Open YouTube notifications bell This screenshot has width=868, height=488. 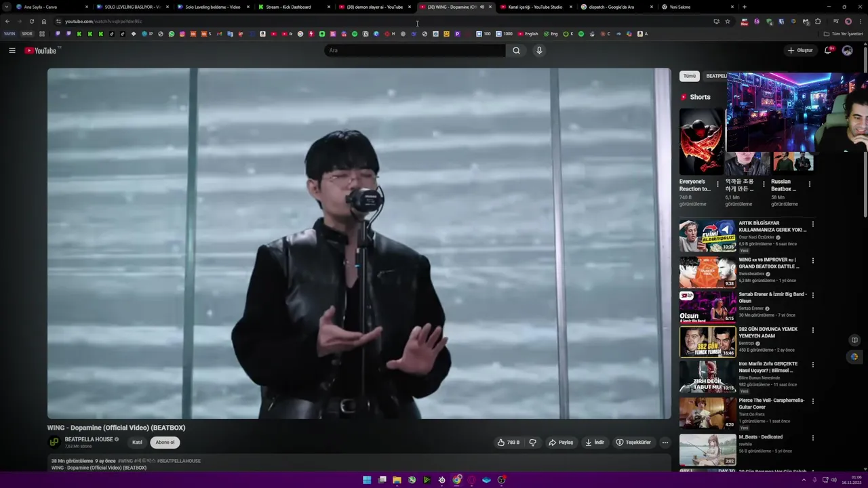[828, 50]
